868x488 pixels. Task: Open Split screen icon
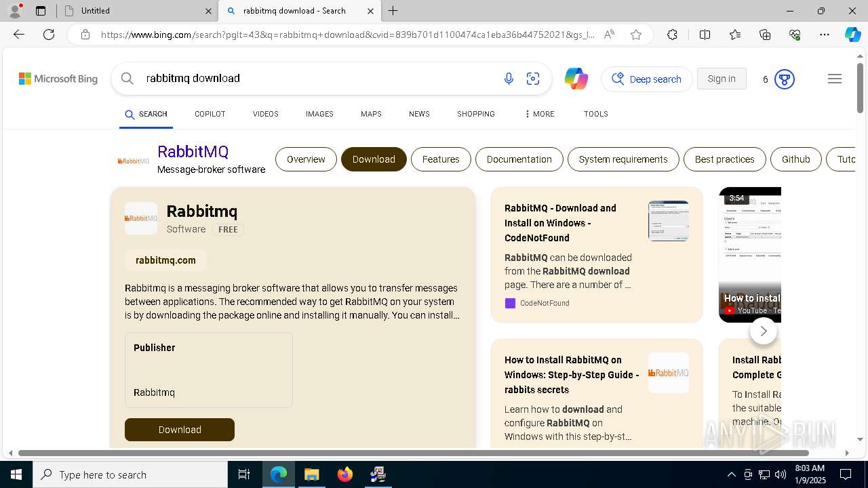705,35
